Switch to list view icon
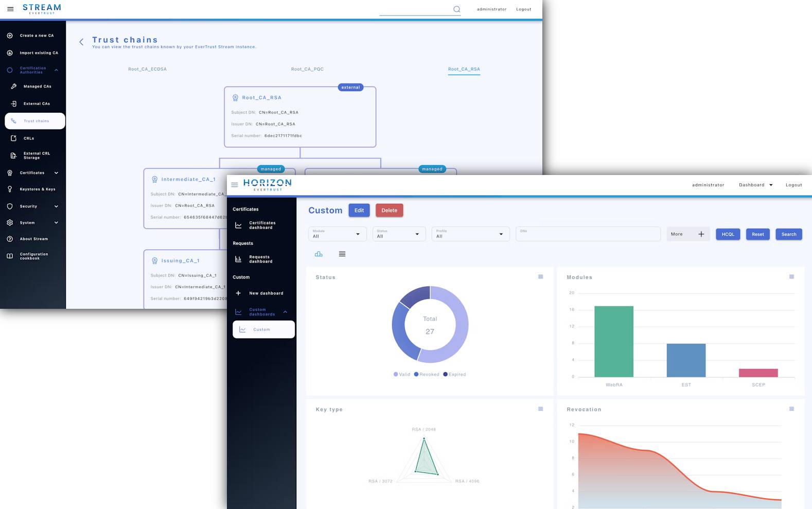 point(342,254)
